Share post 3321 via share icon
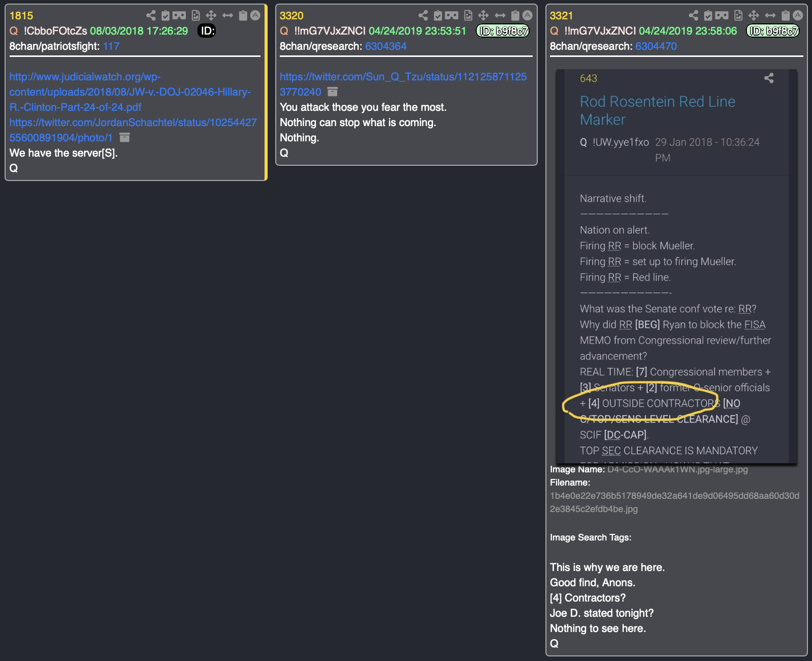Viewport: 812px width, 661px height. point(693,16)
